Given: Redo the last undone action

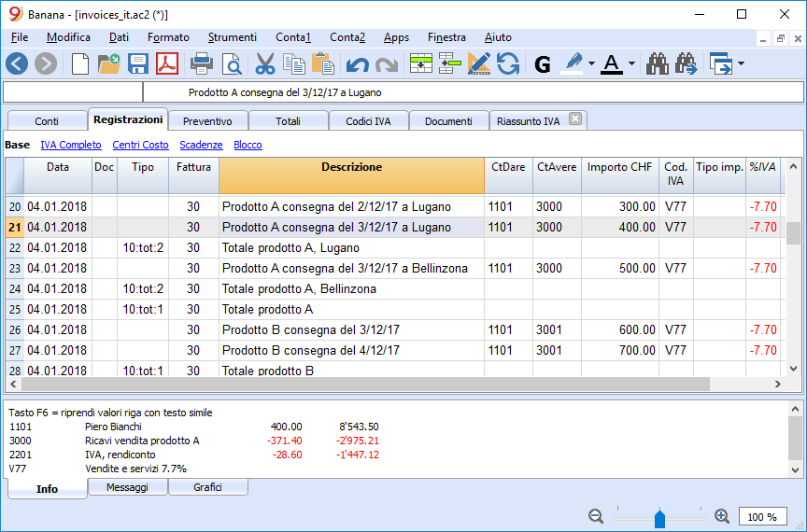Looking at the screenshot, I should point(387,64).
